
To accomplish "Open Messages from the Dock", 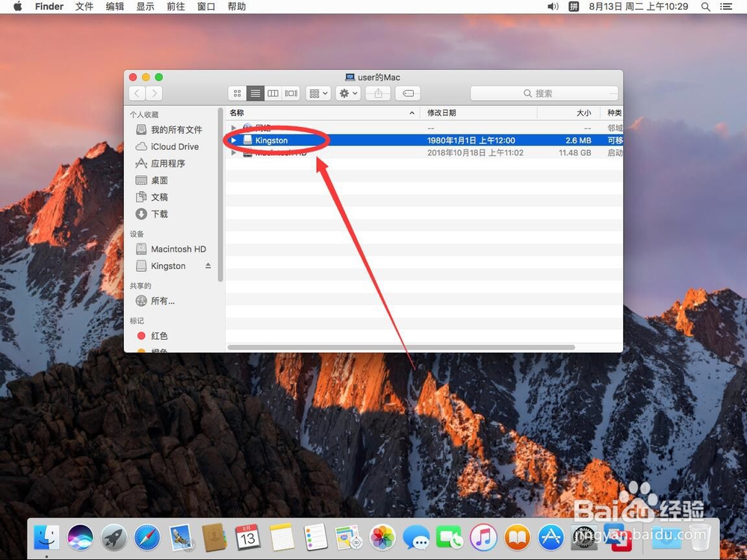I will click(416, 537).
